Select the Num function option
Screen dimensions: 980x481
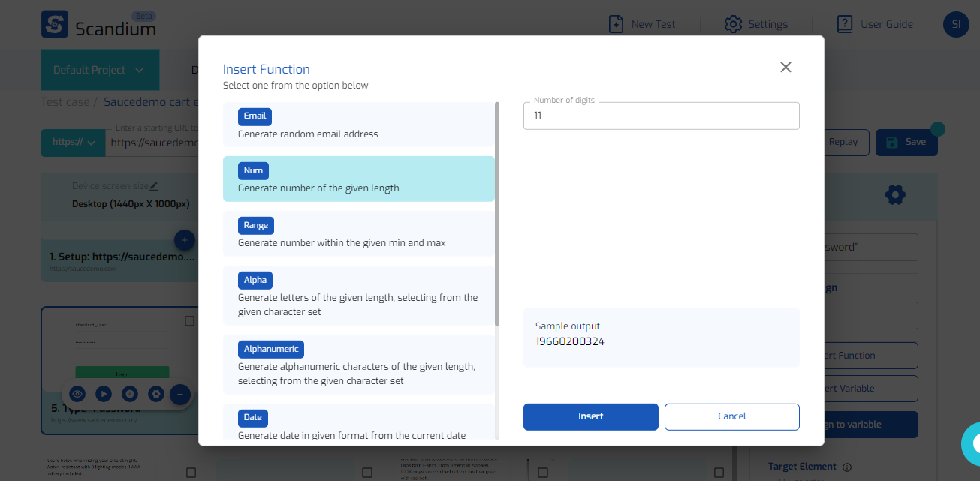point(358,179)
